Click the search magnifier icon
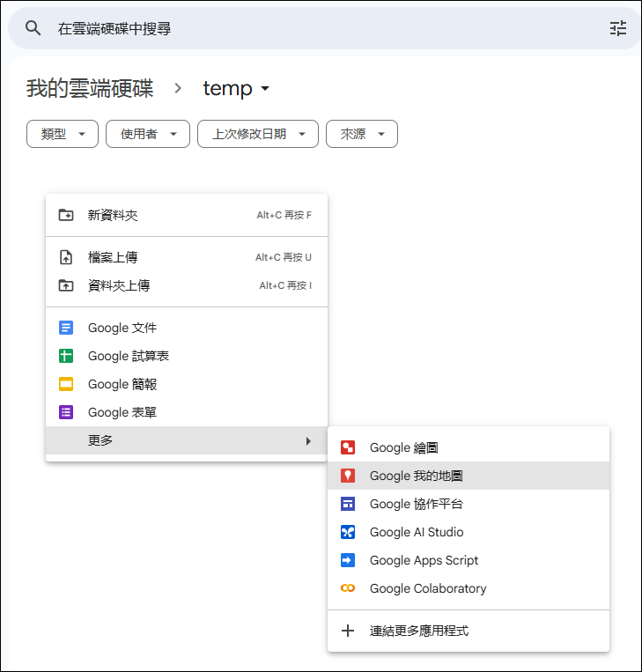Screen dimensions: 642x672 pos(33,28)
